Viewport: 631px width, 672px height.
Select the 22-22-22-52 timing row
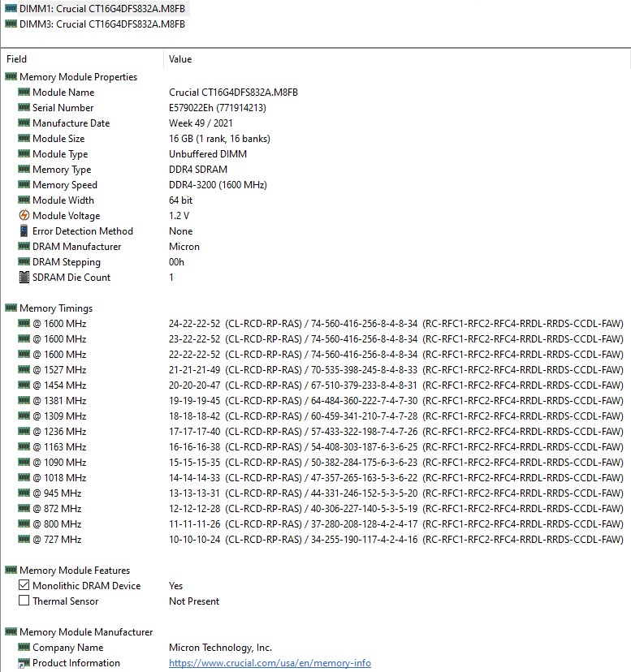click(x=396, y=355)
